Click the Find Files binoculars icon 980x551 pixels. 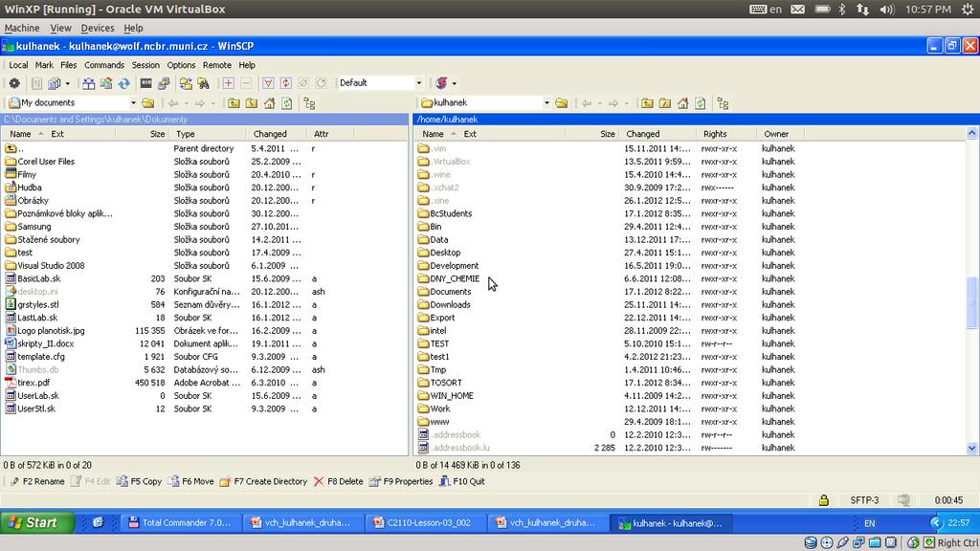203,83
